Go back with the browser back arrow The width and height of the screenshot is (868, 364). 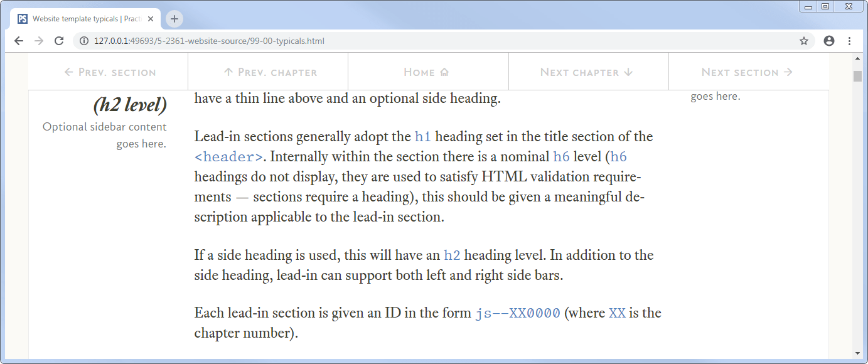19,41
